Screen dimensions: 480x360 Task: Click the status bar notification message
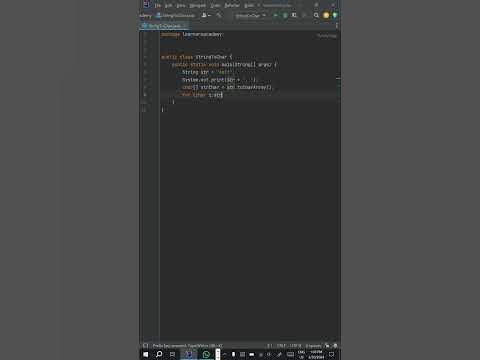click(x=187, y=346)
